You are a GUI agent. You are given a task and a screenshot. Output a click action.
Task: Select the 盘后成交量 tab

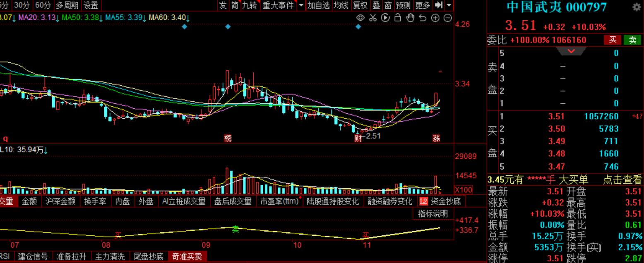[233, 201]
